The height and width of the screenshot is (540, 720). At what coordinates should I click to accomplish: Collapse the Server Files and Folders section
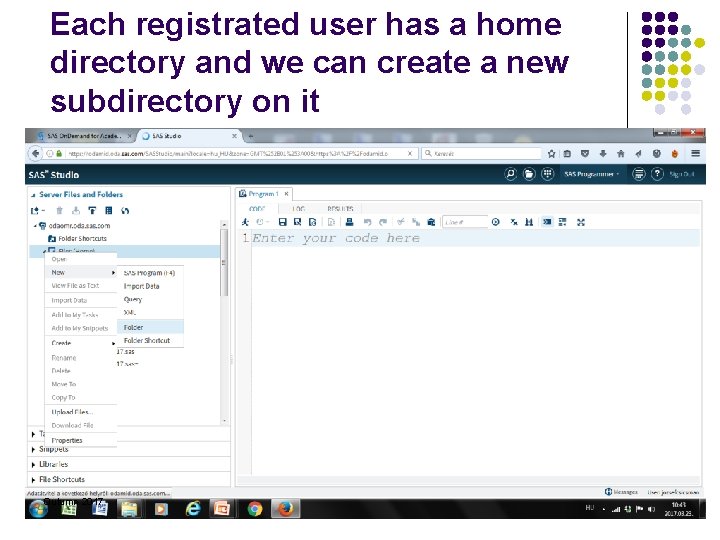[33, 195]
